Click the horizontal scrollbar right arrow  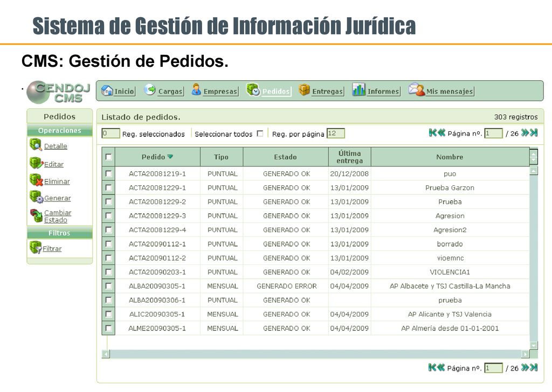coord(525,354)
